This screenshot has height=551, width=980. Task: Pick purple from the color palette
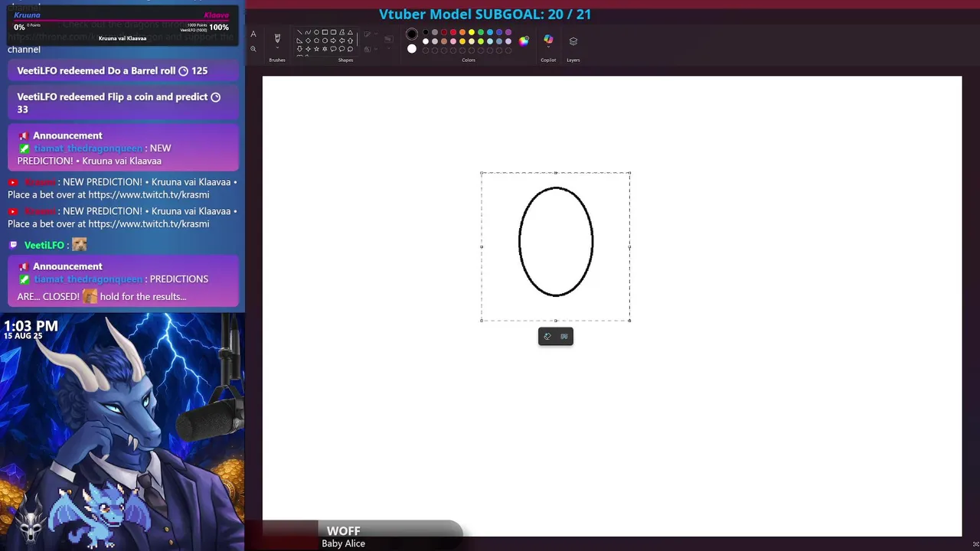pyautogui.click(x=508, y=32)
